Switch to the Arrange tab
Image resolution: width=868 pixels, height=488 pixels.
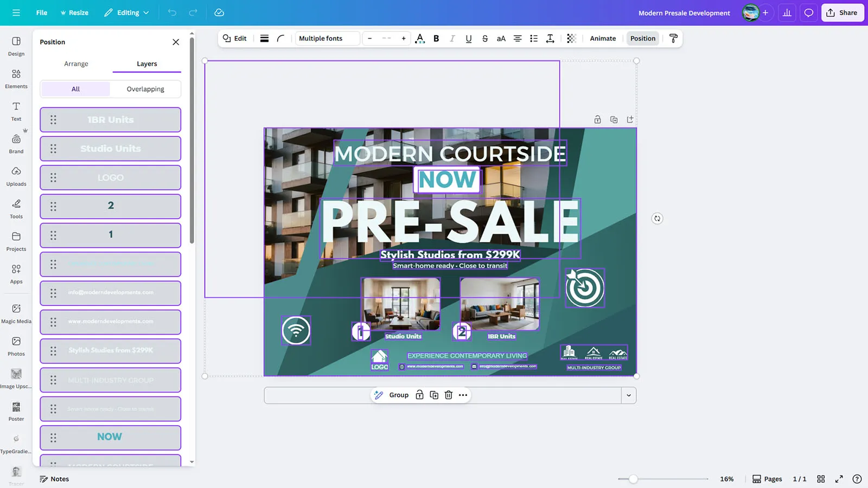click(76, 63)
